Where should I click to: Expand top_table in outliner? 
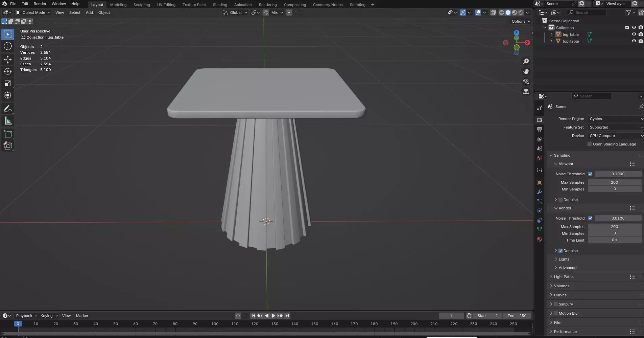(x=552, y=41)
